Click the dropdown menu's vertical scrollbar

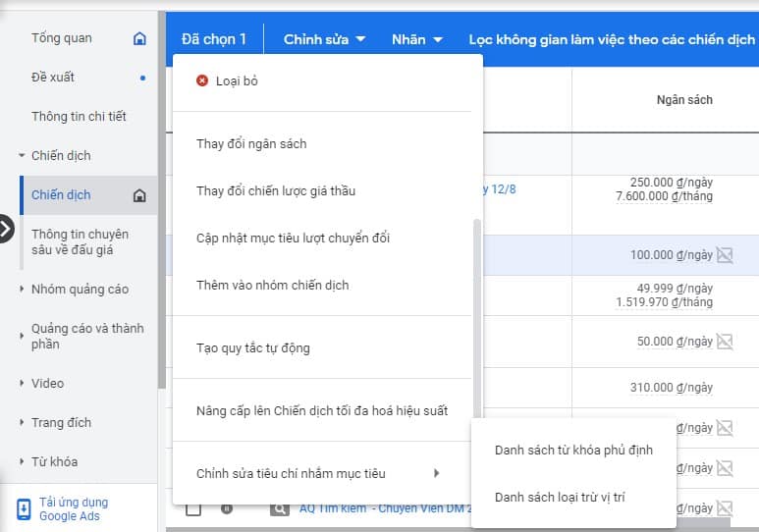click(x=477, y=314)
